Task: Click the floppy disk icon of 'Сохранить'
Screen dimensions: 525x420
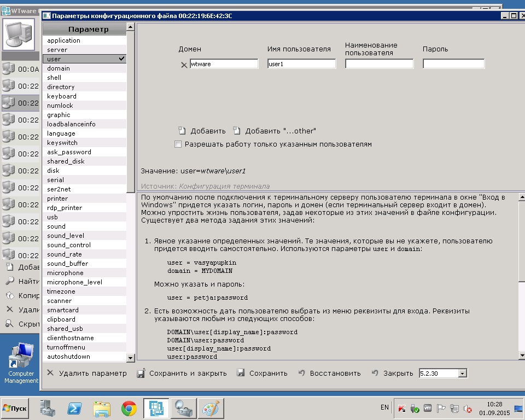Action: (241, 373)
